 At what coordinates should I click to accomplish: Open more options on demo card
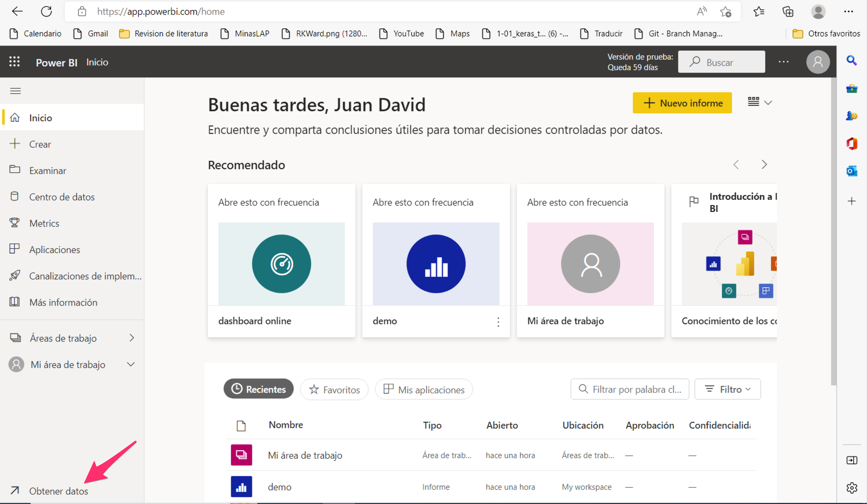[498, 322]
